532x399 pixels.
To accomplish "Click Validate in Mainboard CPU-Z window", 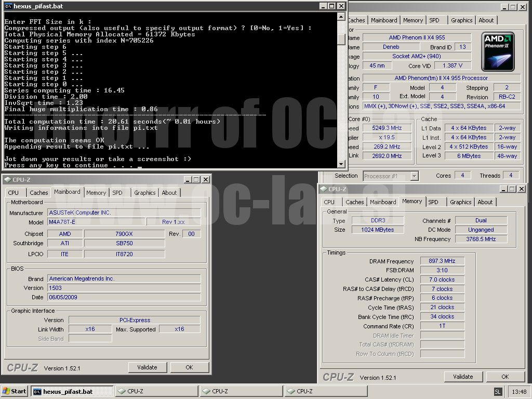I will (x=147, y=367).
